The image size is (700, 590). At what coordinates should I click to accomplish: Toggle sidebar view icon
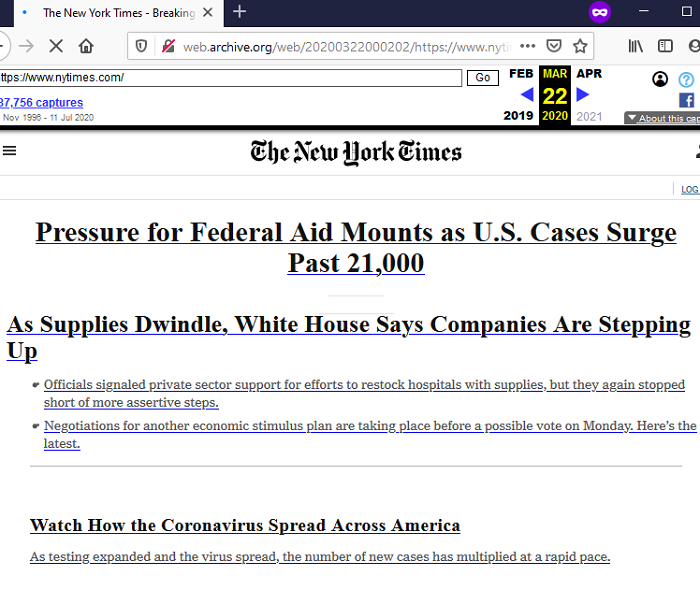pos(665,46)
